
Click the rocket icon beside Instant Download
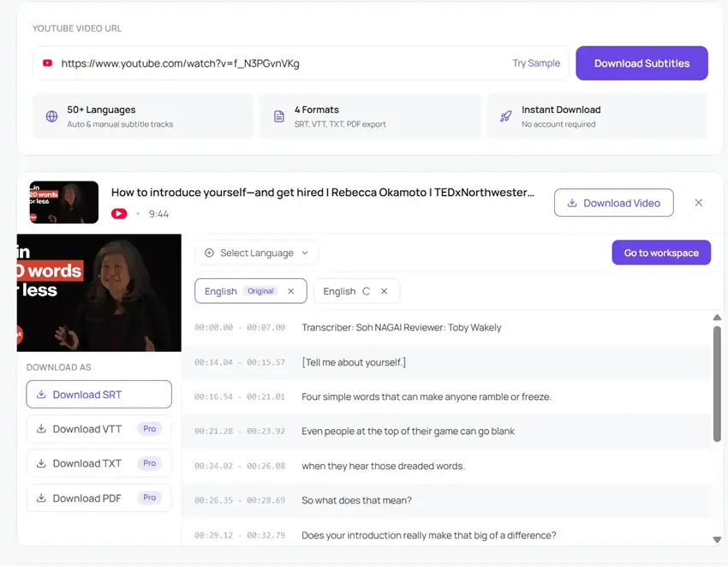coord(505,116)
